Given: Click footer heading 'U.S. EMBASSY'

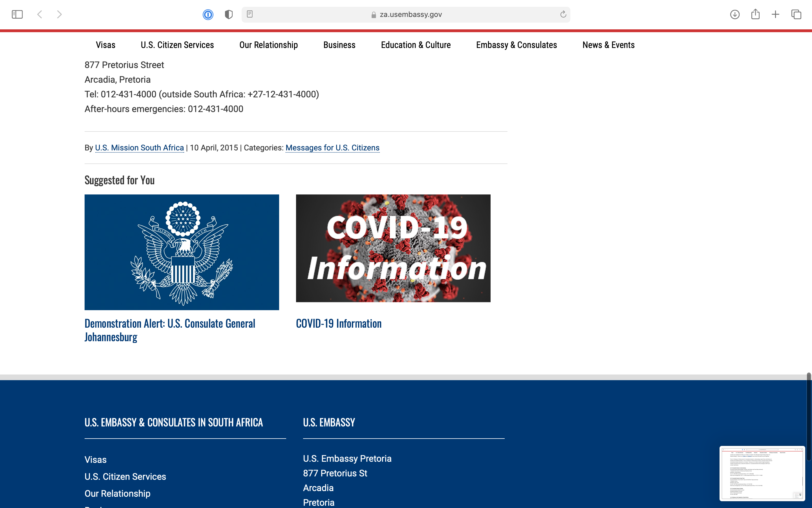Looking at the screenshot, I should (329, 422).
